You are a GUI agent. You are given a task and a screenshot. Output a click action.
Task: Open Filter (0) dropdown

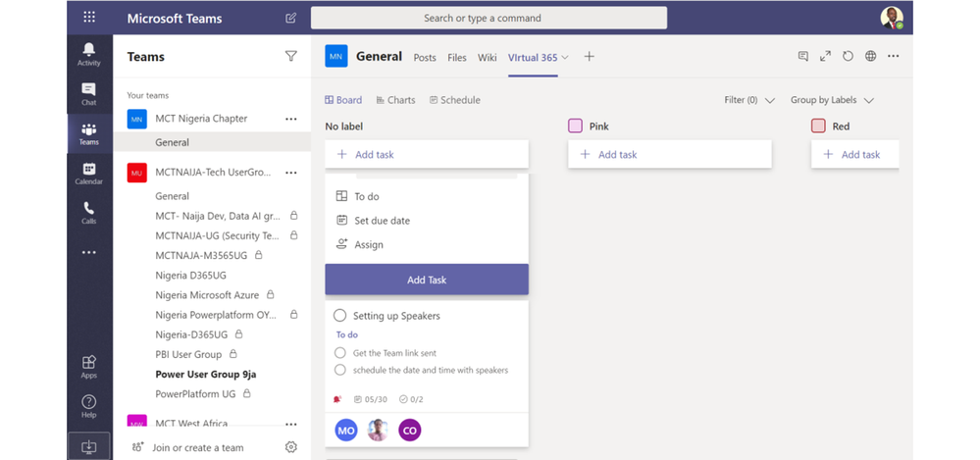click(749, 100)
